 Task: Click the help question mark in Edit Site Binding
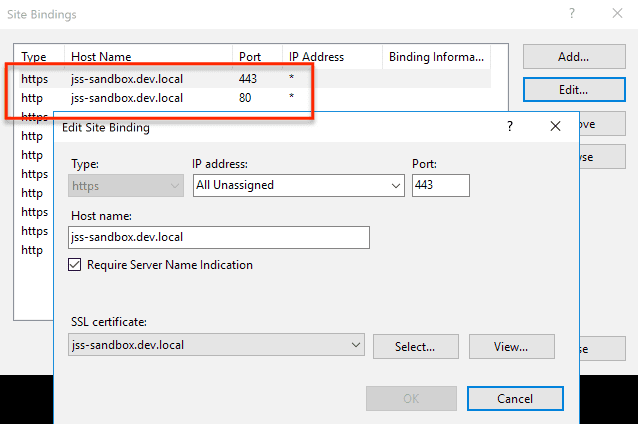tap(509, 126)
